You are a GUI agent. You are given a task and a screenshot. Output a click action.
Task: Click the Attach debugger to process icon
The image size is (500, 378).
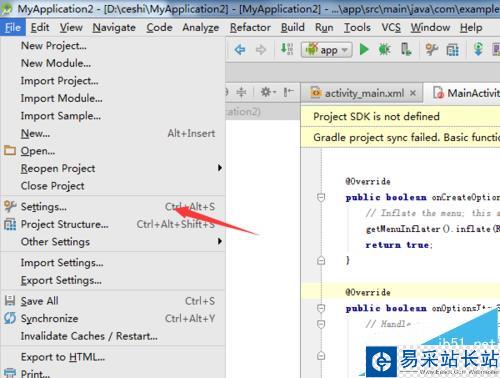coord(406,50)
